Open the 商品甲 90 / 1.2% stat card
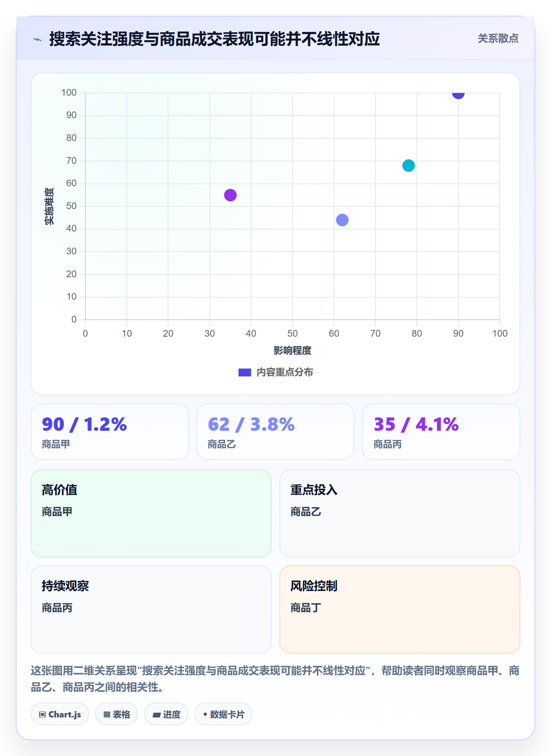The image size is (551, 756). click(x=110, y=432)
